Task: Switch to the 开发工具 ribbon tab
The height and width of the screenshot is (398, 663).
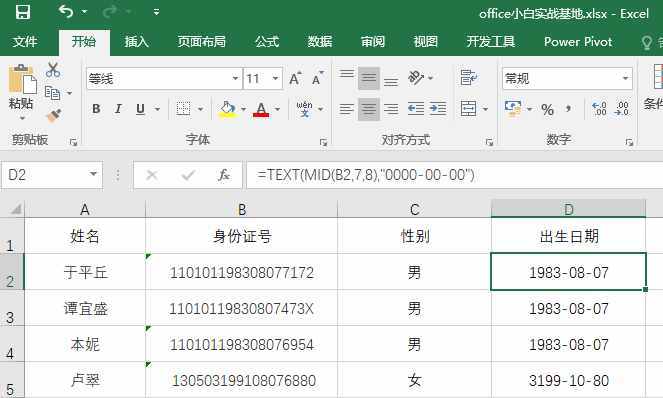Action: pos(490,41)
